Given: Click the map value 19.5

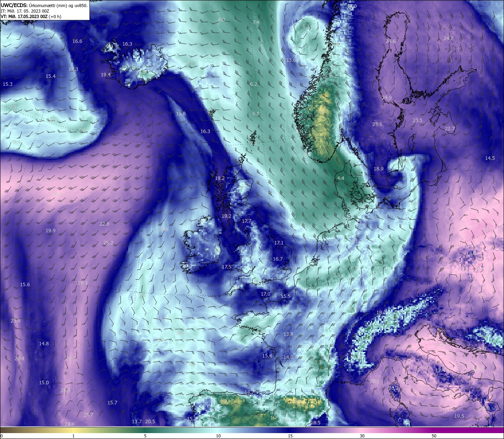Looking at the screenshot, I should coord(459,416).
